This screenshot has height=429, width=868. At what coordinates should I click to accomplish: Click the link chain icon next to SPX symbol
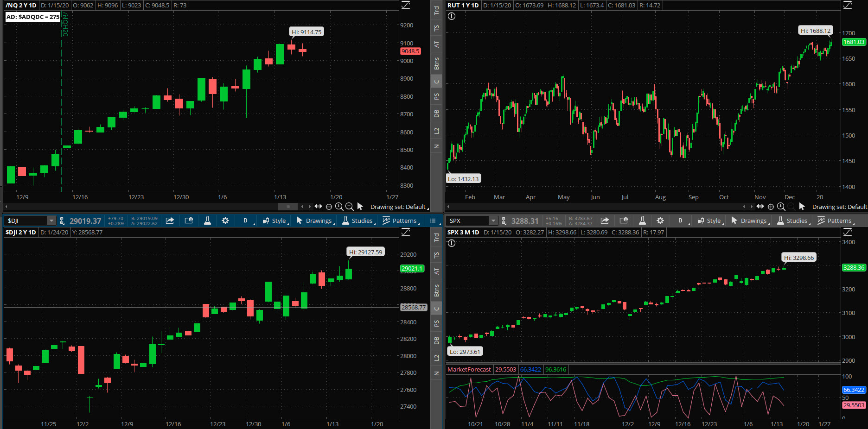[504, 221]
